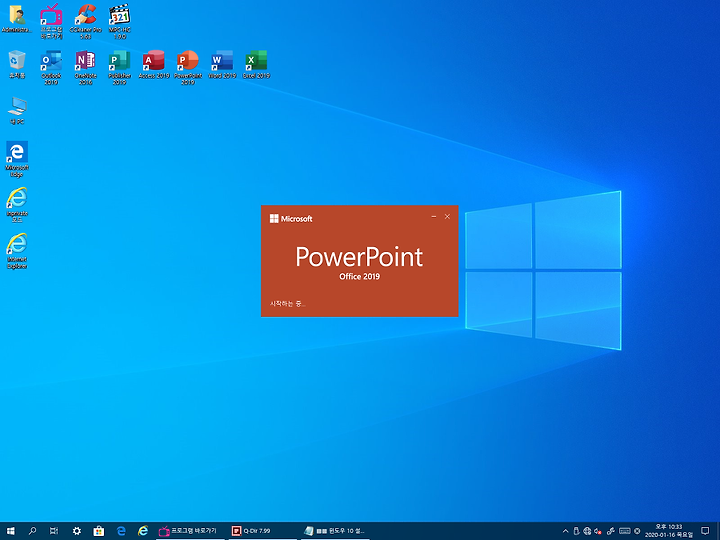The width and height of the screenshot is (720, 540).
Task: Open the clock showing 10:33
Action: click(669, 531)
